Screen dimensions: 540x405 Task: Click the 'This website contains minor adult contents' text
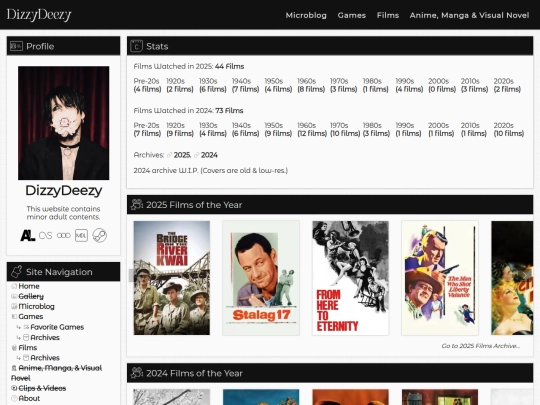[63, 213]
